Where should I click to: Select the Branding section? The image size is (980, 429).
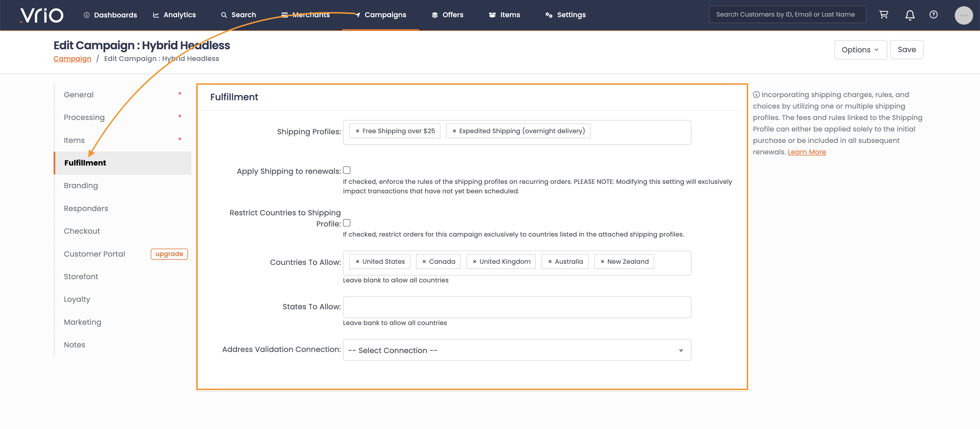123,186
